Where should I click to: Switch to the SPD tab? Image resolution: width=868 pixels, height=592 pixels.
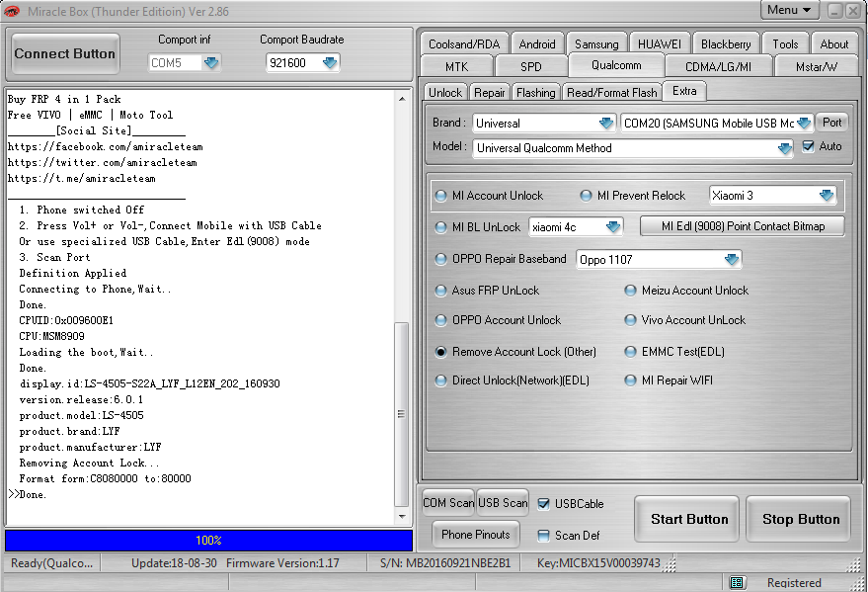click(531, 66)
